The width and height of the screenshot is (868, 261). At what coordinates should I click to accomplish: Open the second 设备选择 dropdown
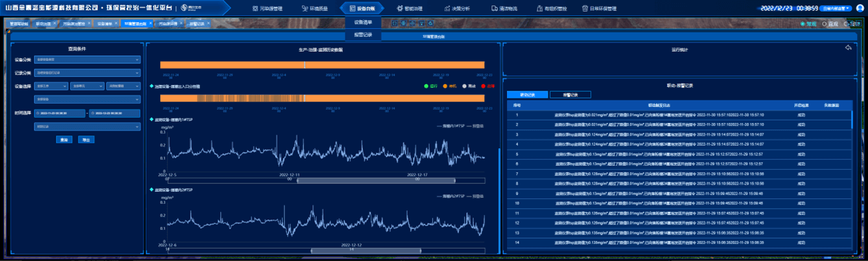87,86
